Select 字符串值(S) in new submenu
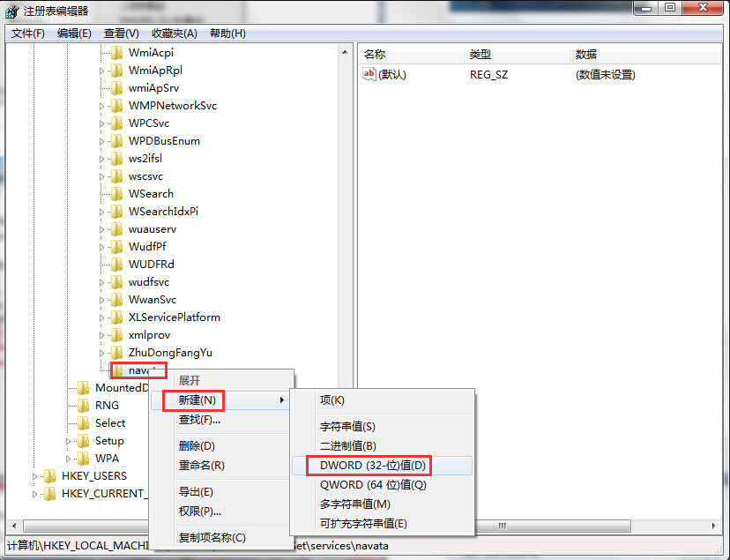 347,427
